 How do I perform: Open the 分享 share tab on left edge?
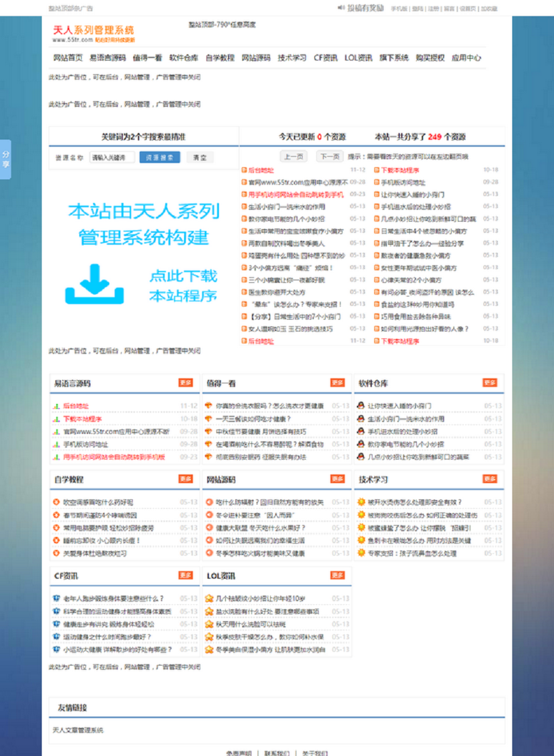[6, 160]
